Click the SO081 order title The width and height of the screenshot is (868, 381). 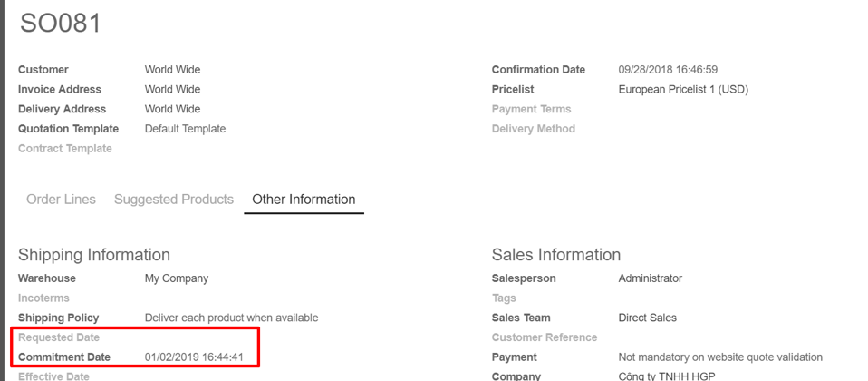(61, 24)
